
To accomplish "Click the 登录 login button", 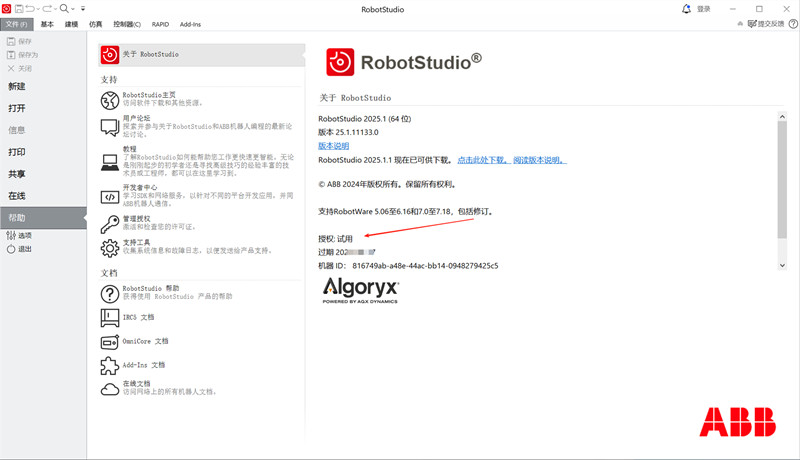I will tap(704, 9).
